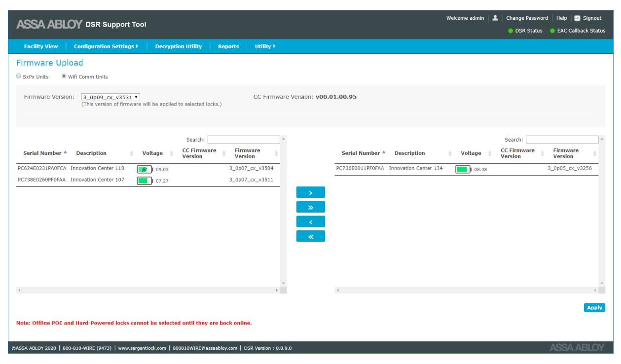Move selected lock left with single arrow
Screen dimensions: 621x364
coord(311,221)
